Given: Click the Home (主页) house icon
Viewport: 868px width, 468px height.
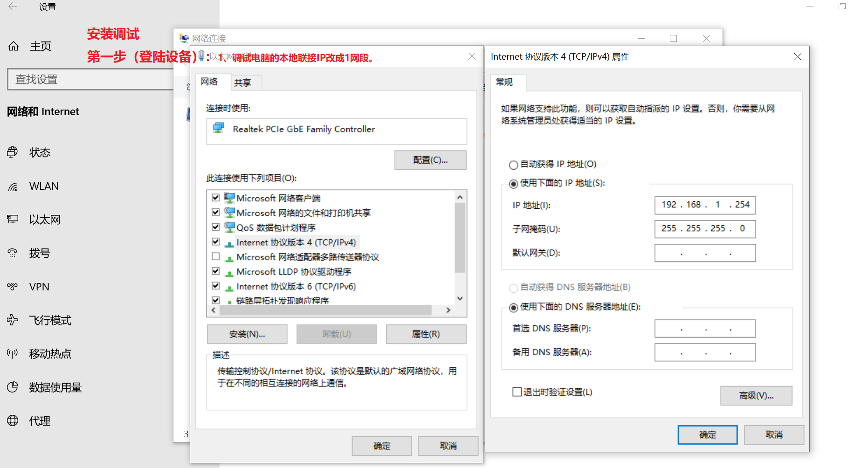Looking at the screenshot, I should (14, 46).
